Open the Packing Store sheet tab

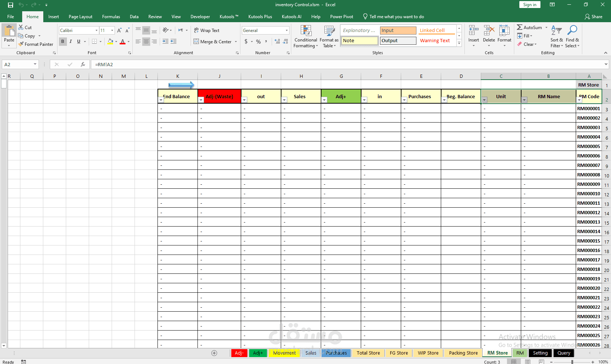pyautogui.click(x=463, y=353)
